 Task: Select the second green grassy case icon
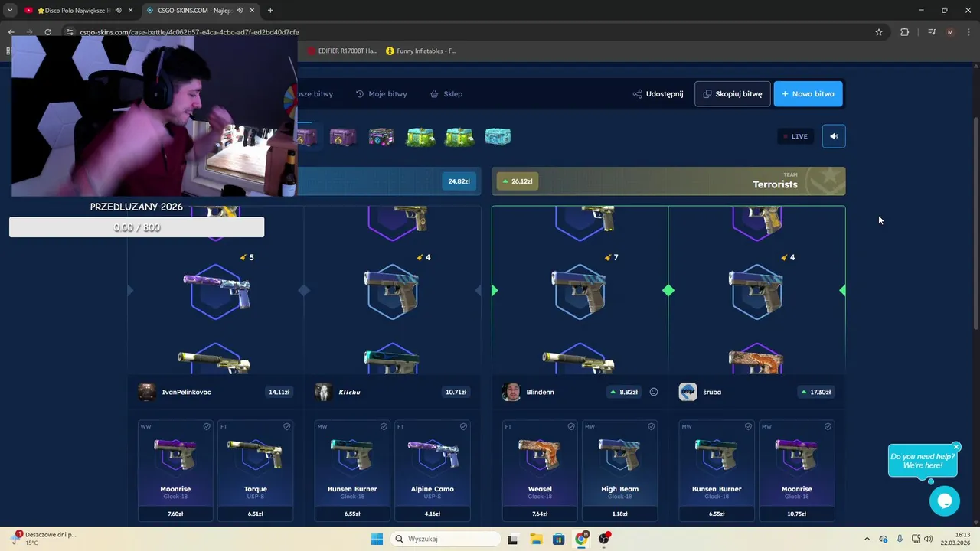[459, 137]
